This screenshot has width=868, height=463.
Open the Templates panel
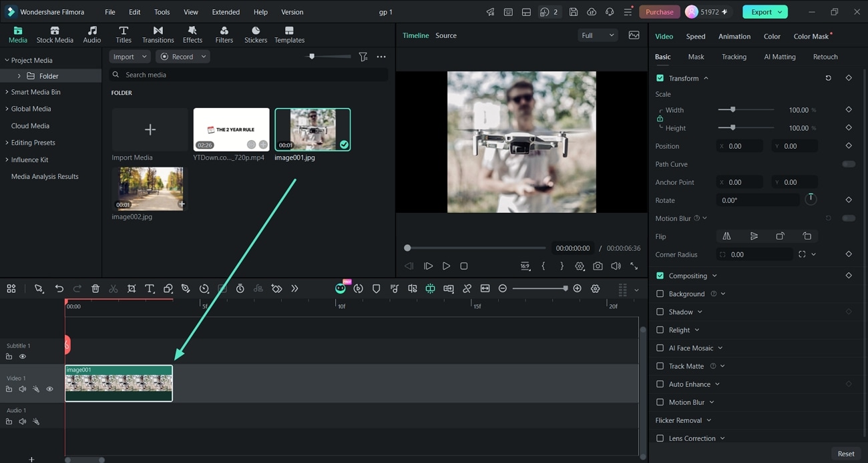click(289, 35)
